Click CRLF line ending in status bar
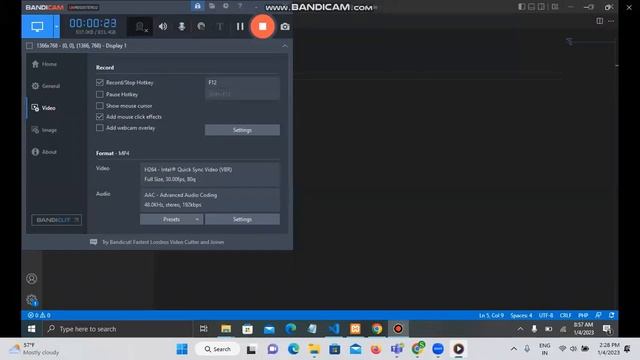Viewport: 640px width, 360px height. coord(565,316)
